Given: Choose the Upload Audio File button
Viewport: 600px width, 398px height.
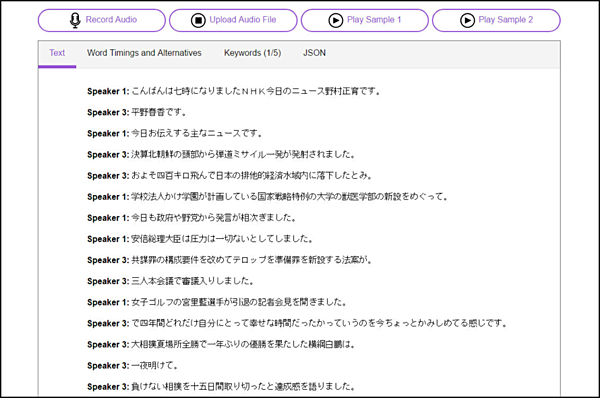Looking at the screenshot, I should (233, 20).
